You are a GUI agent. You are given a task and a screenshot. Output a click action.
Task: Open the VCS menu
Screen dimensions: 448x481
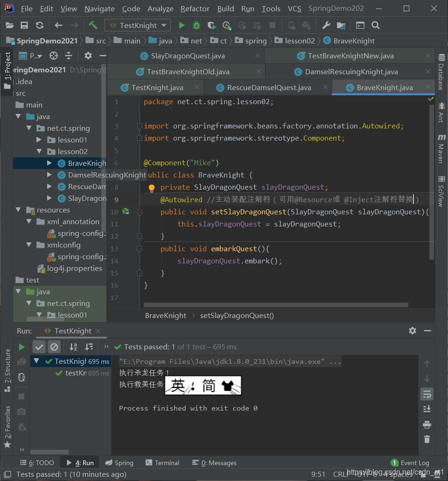point(294,8)
